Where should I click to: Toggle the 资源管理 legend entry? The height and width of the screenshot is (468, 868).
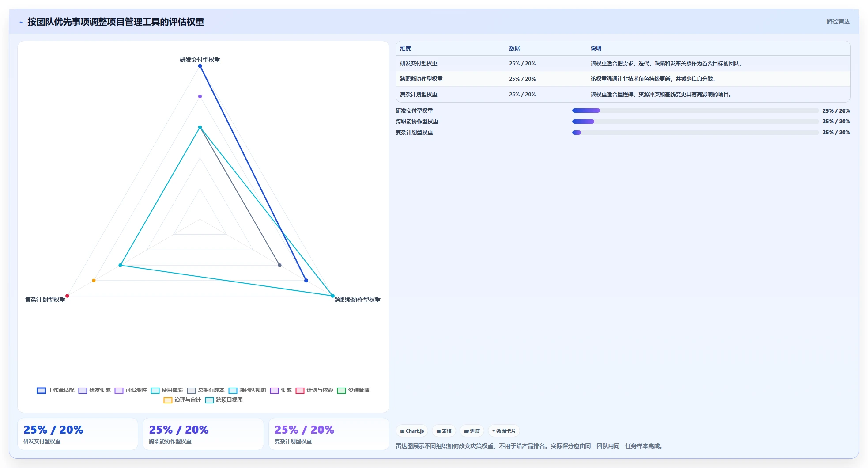353,390
